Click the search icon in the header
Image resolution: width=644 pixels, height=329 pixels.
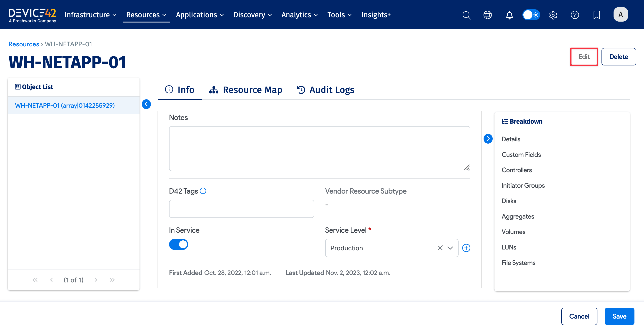tap(467, 15)
